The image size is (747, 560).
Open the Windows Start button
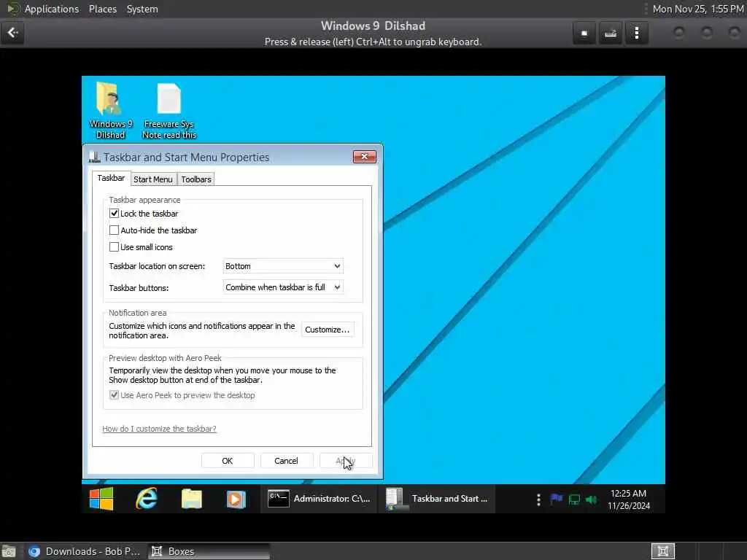point(101,499)
